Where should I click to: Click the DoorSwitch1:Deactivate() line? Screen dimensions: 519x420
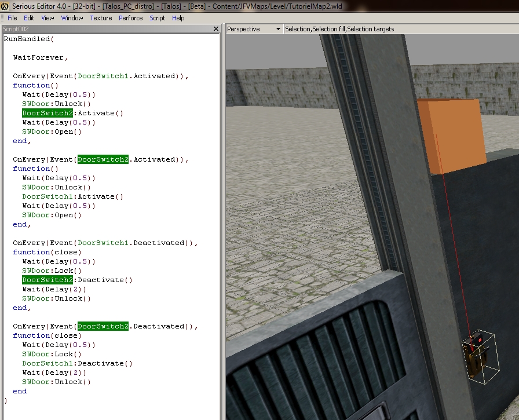[77, 363]
